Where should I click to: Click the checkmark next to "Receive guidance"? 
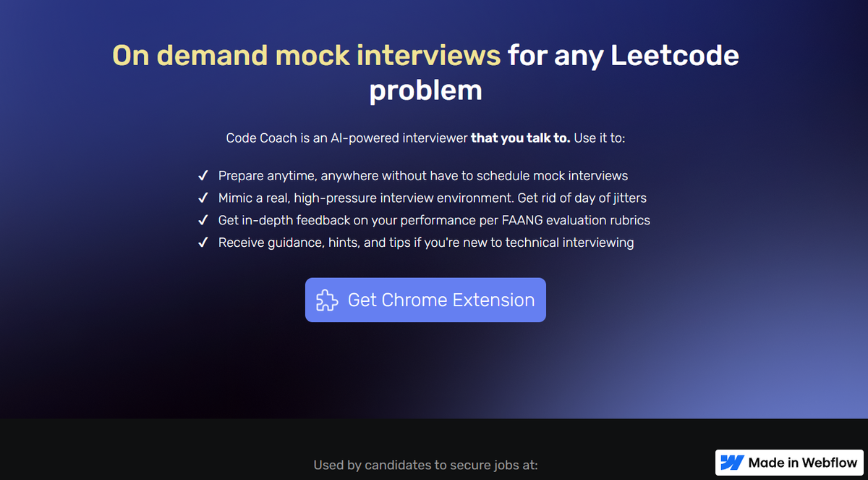(203, 243)
